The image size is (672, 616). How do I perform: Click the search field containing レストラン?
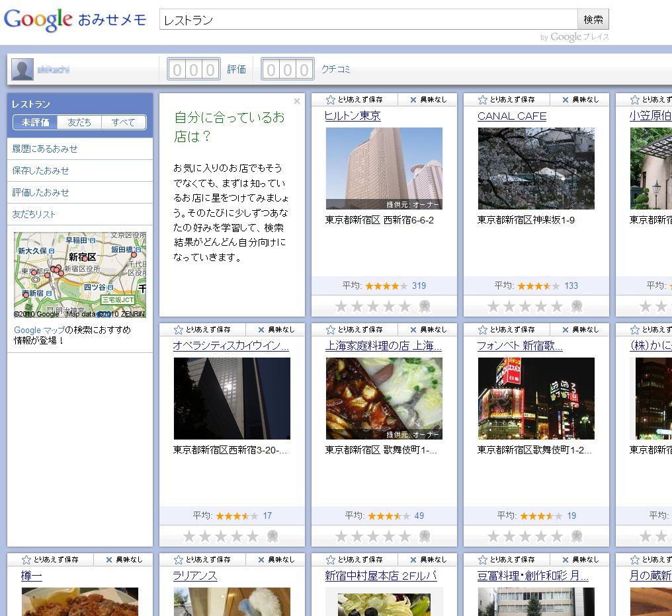pos(368,20)
